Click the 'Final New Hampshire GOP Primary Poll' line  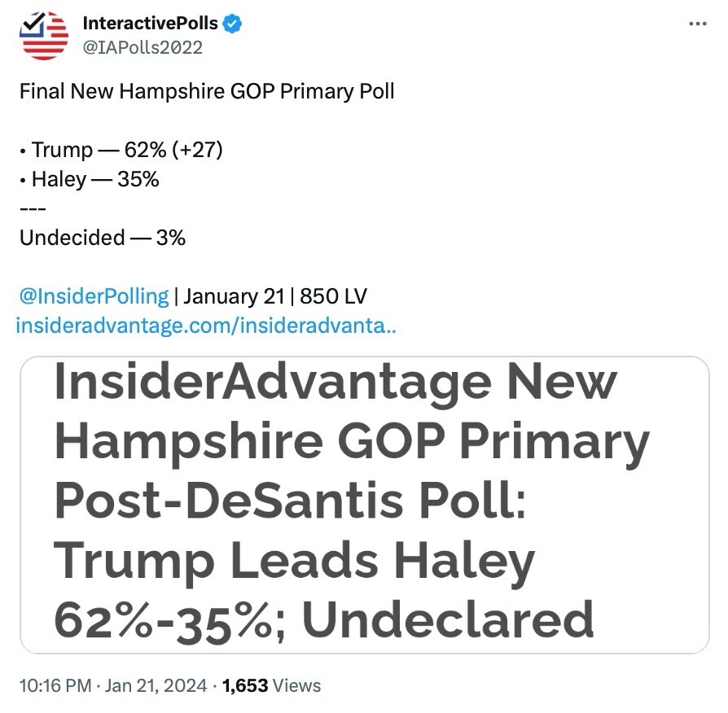tap(207, 91)
